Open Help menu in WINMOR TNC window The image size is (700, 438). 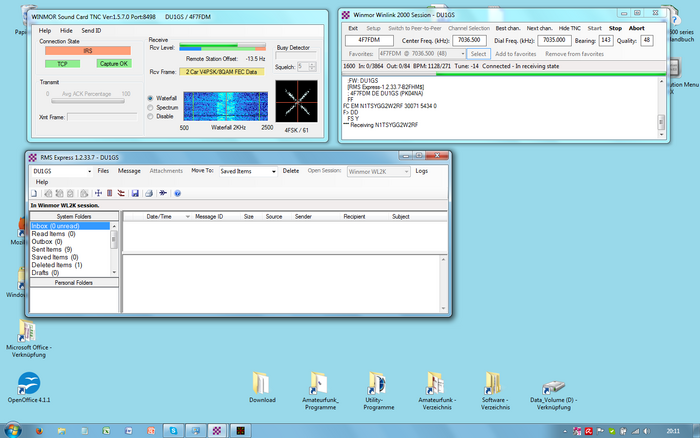coord(45,31)
